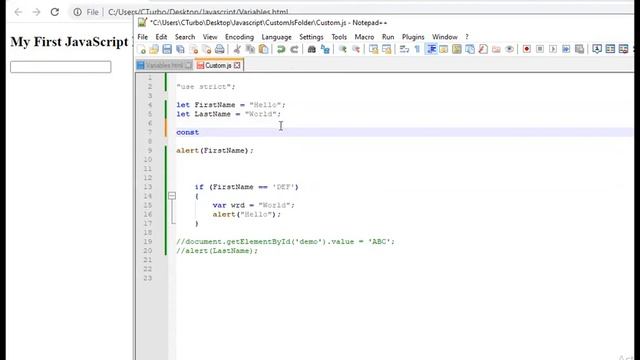Image resolution: width=640 pixels, height=360 pixels.
Task: Click 'My First JavaScript' heading in browser
Action: pyautogui.click(x=69, y=42)
